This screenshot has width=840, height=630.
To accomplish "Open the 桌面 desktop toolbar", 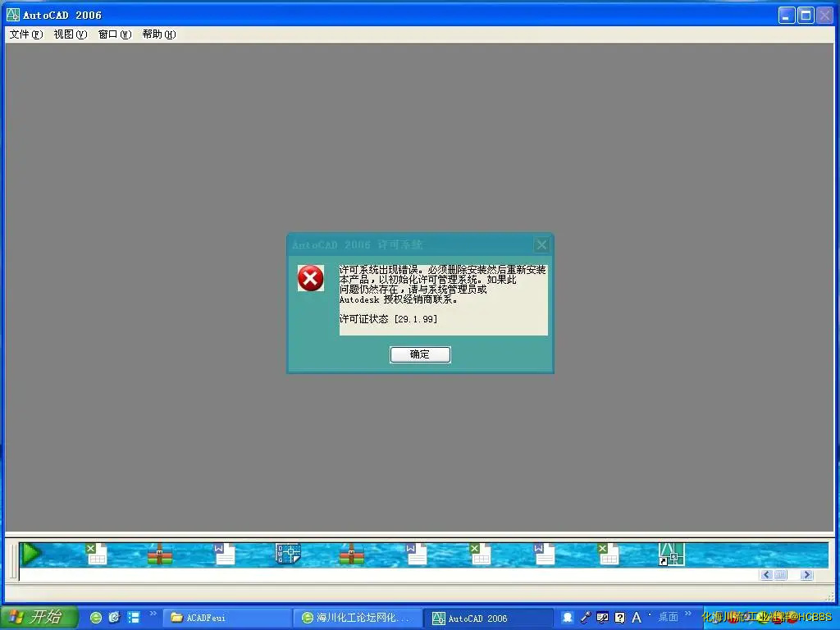I will (668, 617).
